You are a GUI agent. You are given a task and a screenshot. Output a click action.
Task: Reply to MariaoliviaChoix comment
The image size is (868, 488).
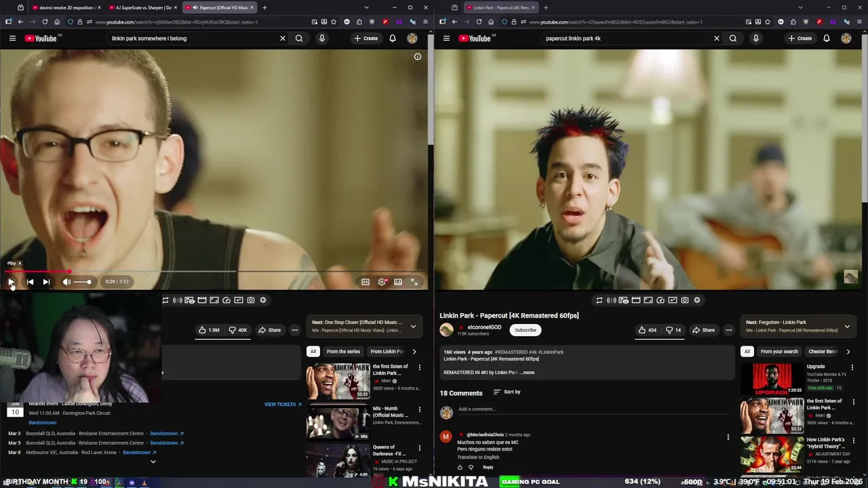click(488, 468)
